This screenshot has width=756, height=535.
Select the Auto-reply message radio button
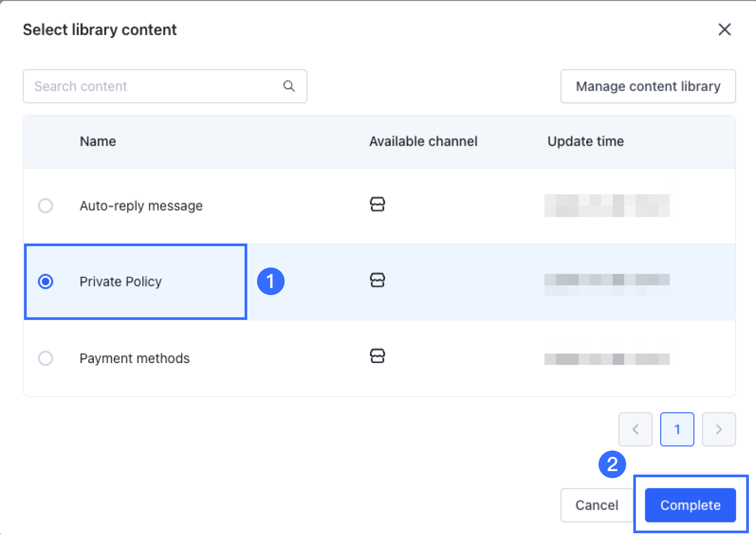click(45, 206)
